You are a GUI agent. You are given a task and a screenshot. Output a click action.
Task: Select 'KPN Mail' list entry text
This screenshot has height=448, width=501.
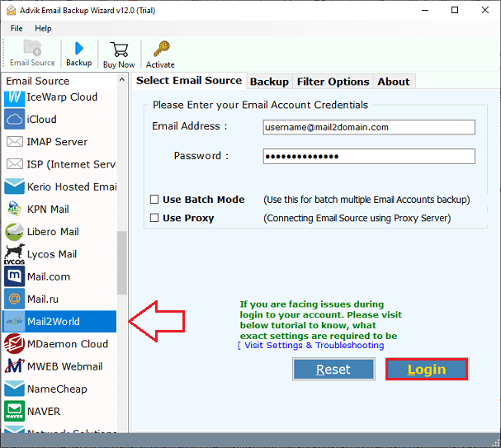[48, 210]
